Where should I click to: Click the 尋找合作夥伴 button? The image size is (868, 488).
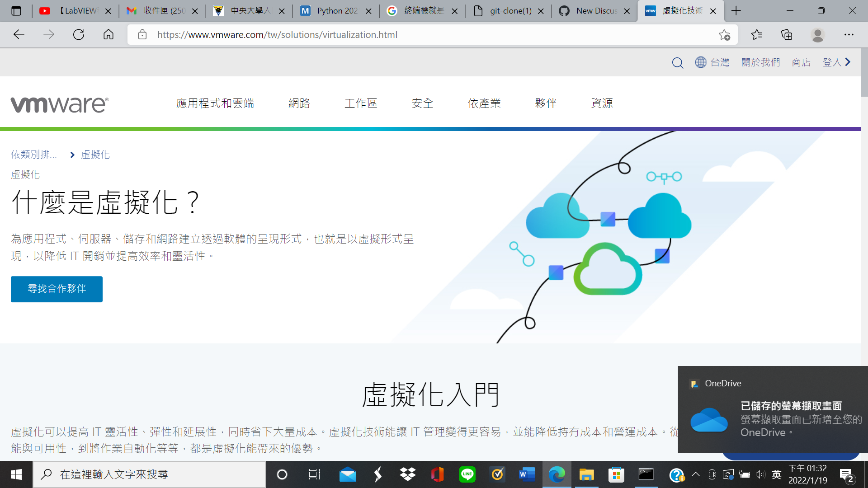56,289
